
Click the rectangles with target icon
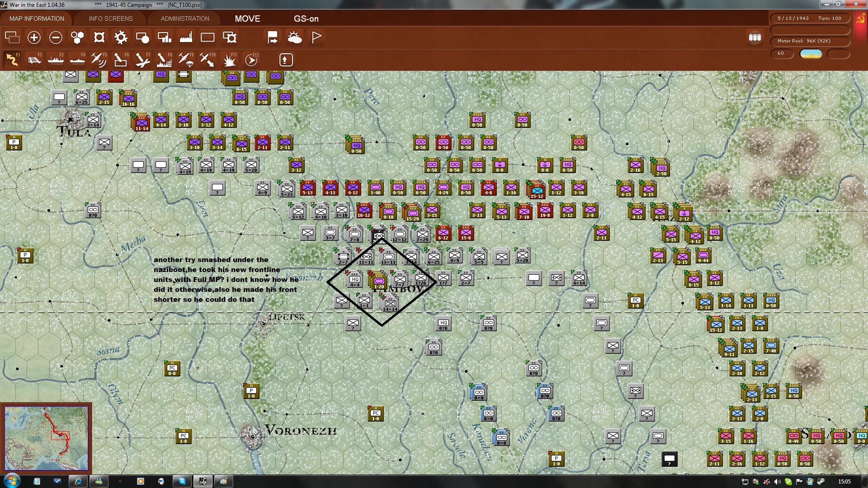pos(230,38)
